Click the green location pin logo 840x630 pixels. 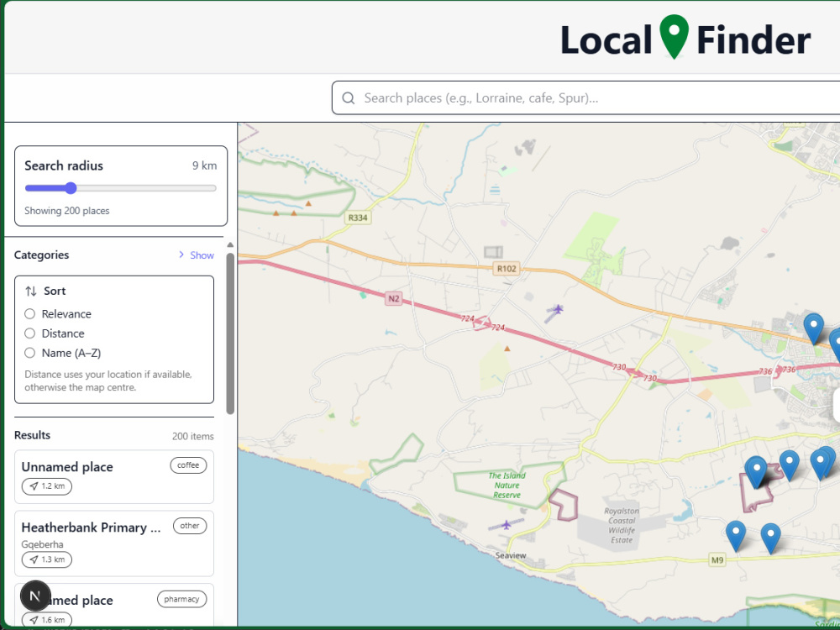(x=674, y=37)
